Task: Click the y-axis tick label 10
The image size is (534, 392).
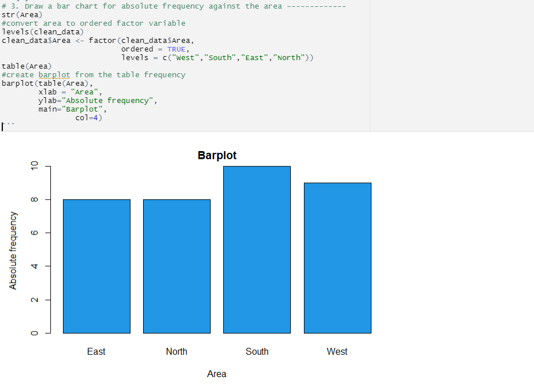Action: point(34,166)
